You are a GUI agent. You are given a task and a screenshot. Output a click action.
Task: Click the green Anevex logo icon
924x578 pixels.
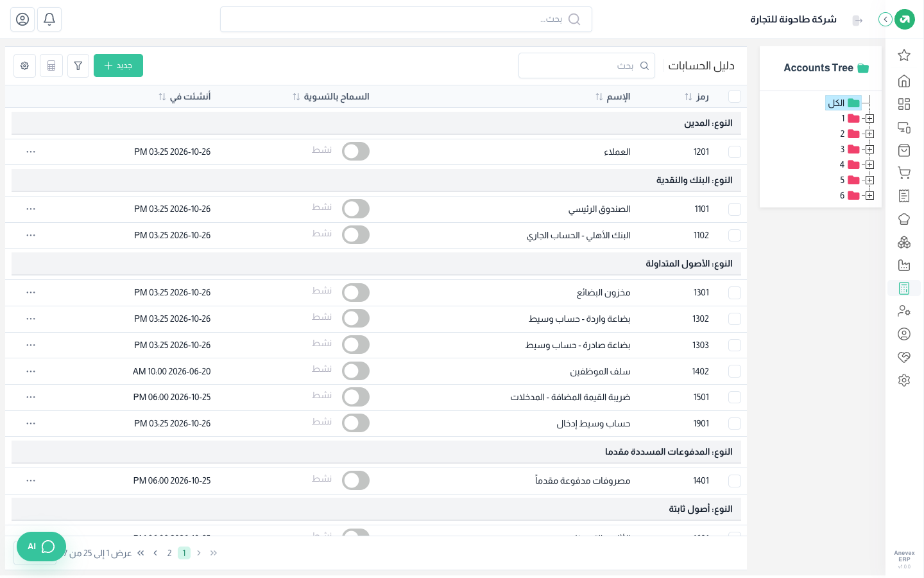pos(905,19)
